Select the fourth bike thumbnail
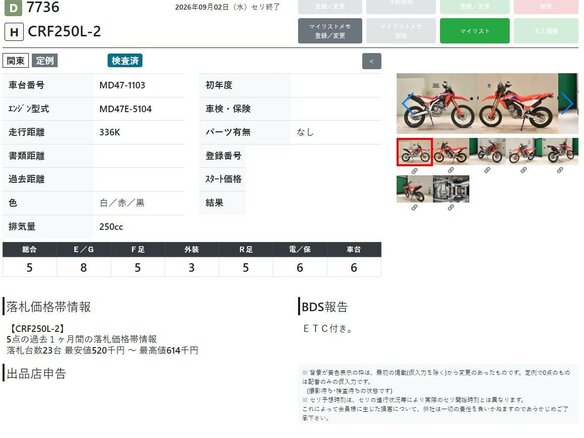 pyautogui.click(x=523, y=152)
